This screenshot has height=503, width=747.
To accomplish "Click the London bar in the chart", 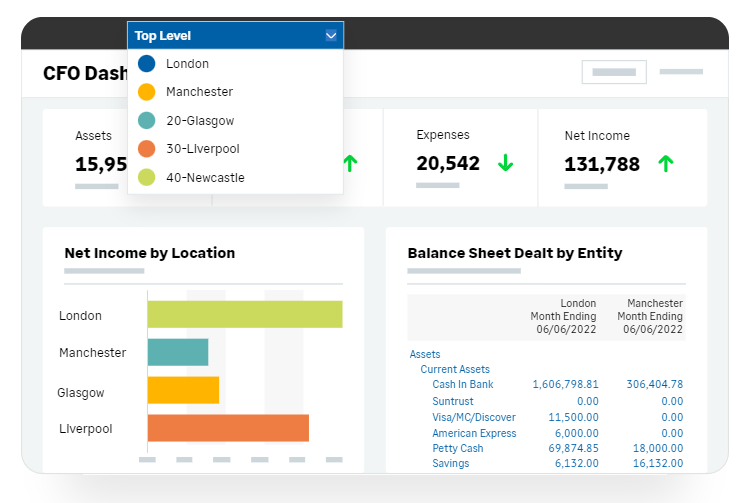I will tap(245, 314).
